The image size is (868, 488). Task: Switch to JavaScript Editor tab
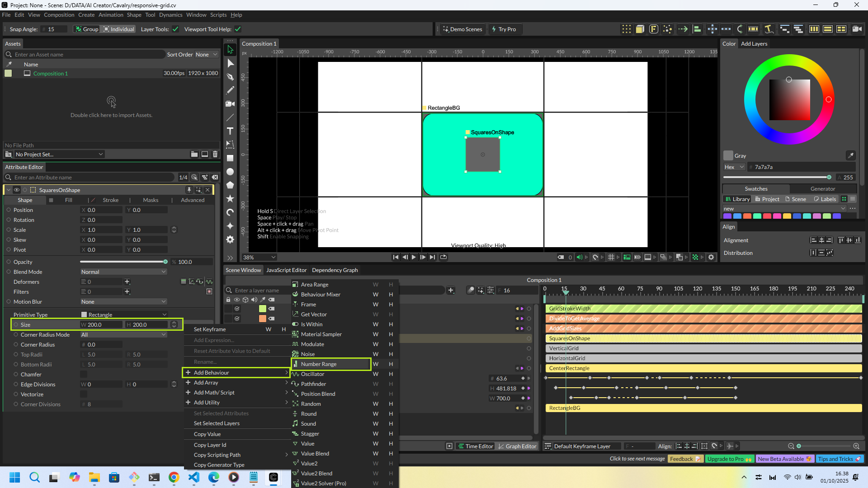pyautogui.click(x=286, y=270)
